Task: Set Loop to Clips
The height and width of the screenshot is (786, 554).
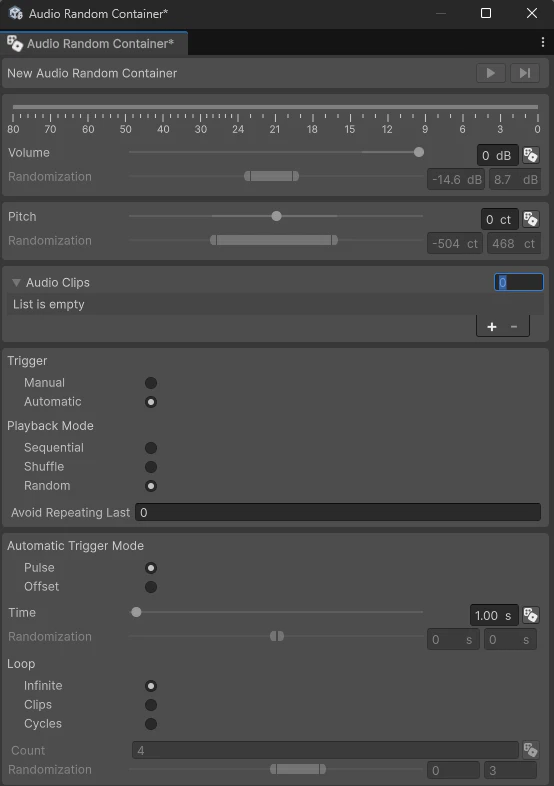Action: (x=151, y=705)
